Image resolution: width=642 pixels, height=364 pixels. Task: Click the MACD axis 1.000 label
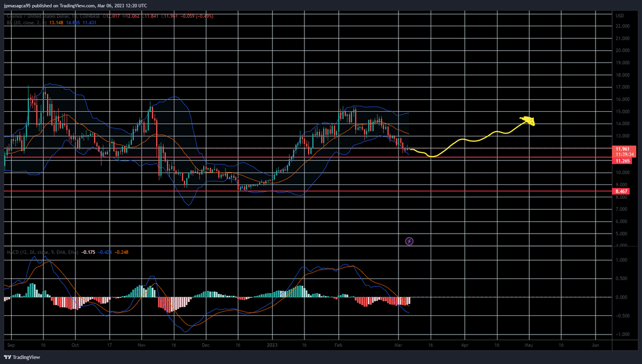point(622,260)
